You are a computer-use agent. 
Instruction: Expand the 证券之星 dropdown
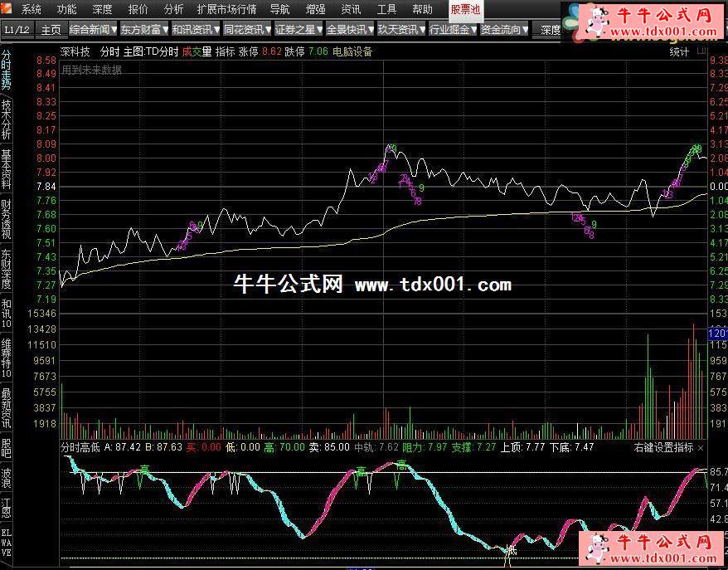[298, 30]
